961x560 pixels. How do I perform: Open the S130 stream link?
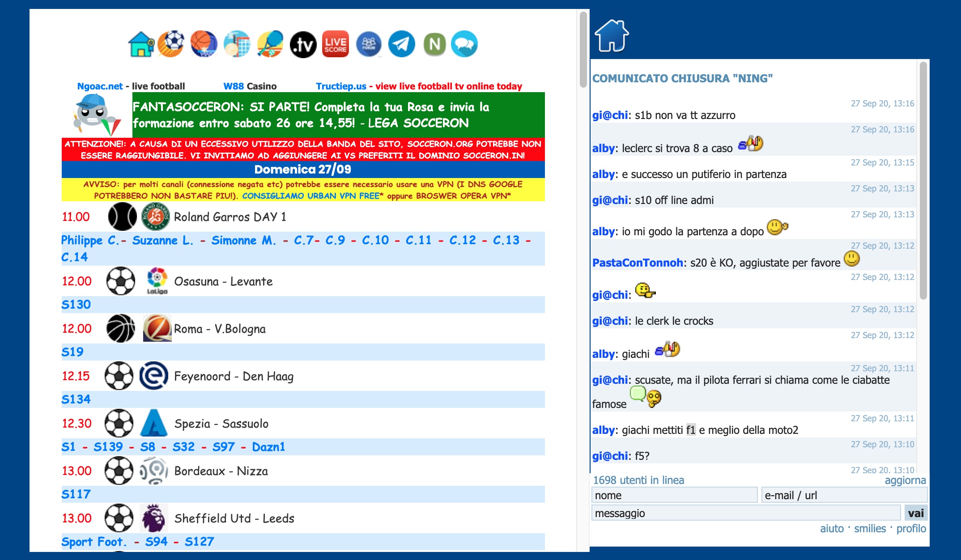tap(76, 305)
